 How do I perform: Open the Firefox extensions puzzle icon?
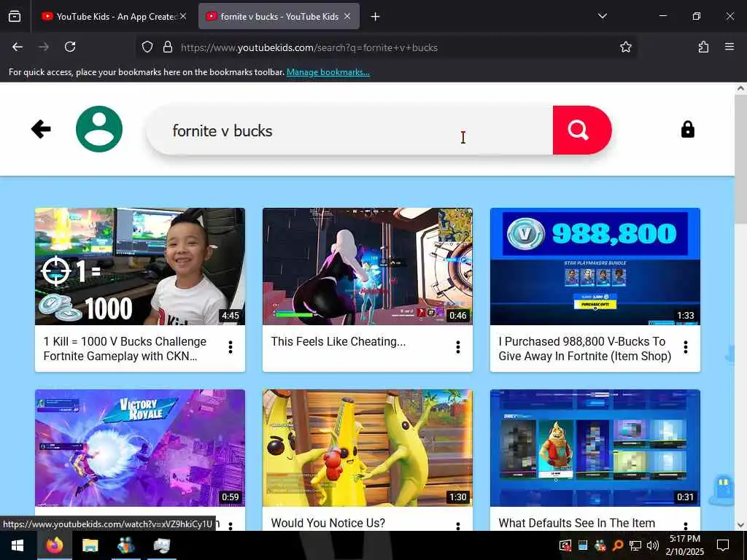(x=703, y=47)
